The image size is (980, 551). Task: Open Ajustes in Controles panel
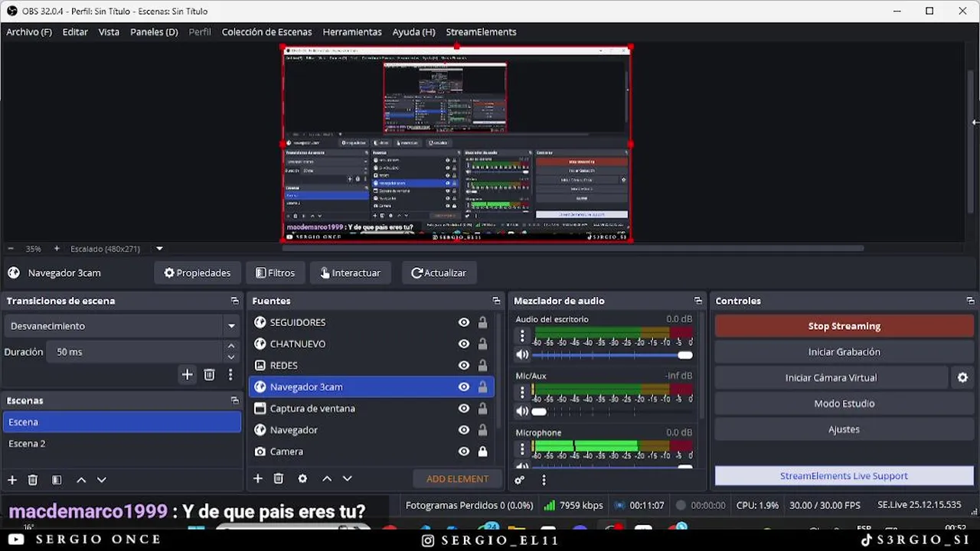[844, 429]
